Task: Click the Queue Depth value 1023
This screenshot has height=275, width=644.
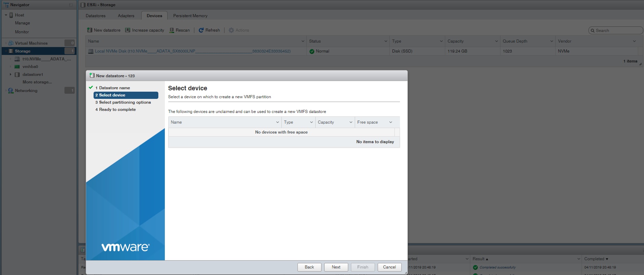Action: click(x=507, y=51)
